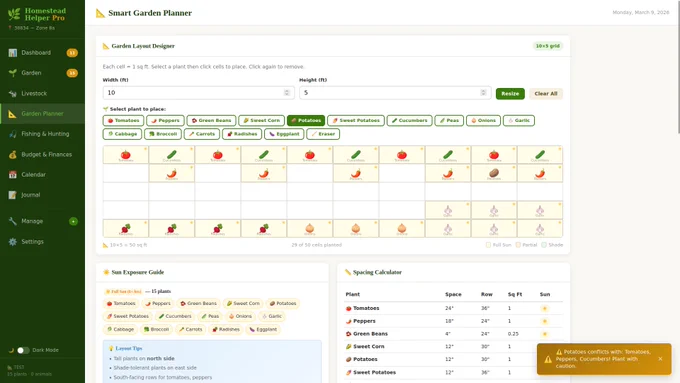
Task: Open Fishing & Hunting page
Action: (42, 134)
